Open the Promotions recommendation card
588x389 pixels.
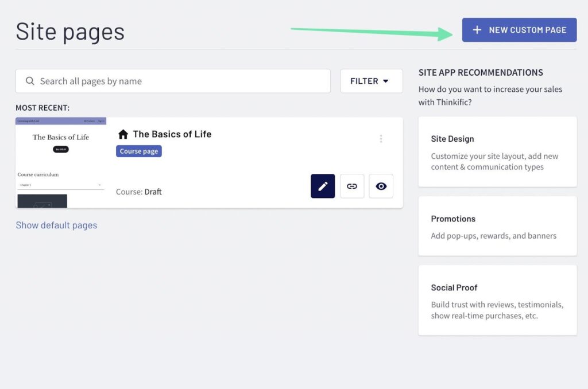pos(497,226)
